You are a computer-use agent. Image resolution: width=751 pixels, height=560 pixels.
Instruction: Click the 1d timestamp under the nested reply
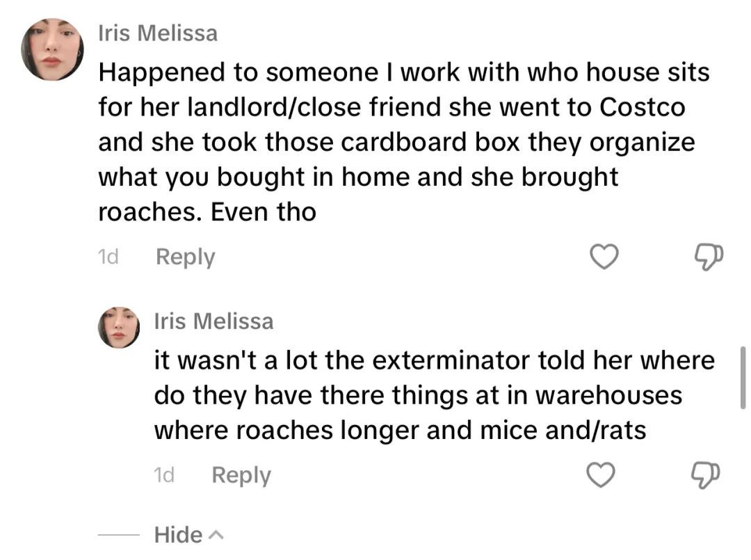pos(164,474)
